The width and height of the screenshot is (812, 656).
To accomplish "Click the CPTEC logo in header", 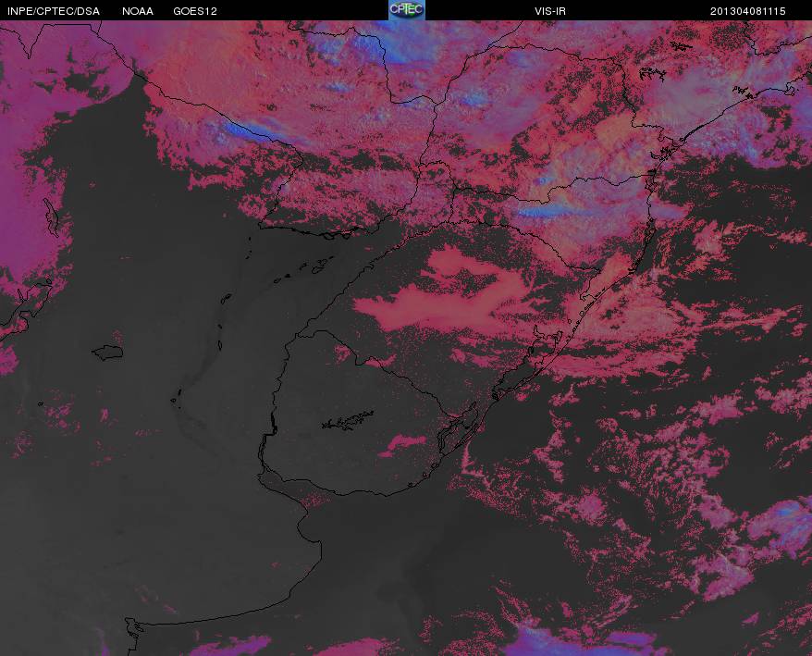I will (407, 10).
